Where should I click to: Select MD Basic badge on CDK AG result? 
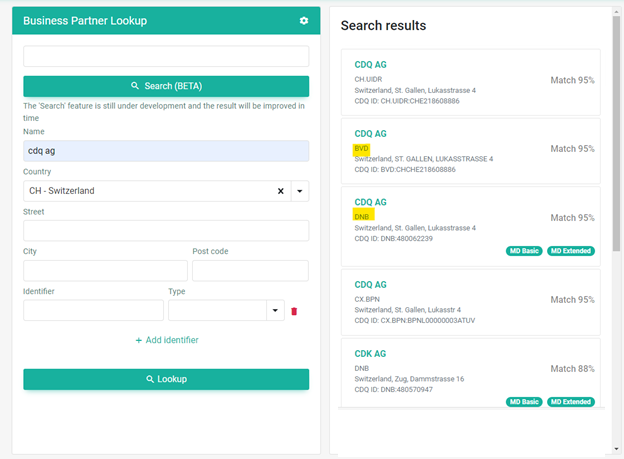click(x=524, y=402)
